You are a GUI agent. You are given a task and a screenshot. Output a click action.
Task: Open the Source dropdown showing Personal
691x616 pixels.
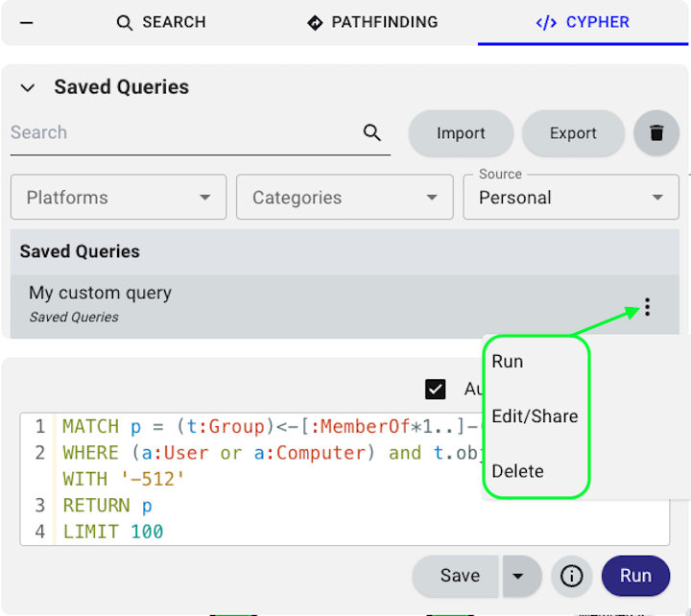click(x=571, y=197)
